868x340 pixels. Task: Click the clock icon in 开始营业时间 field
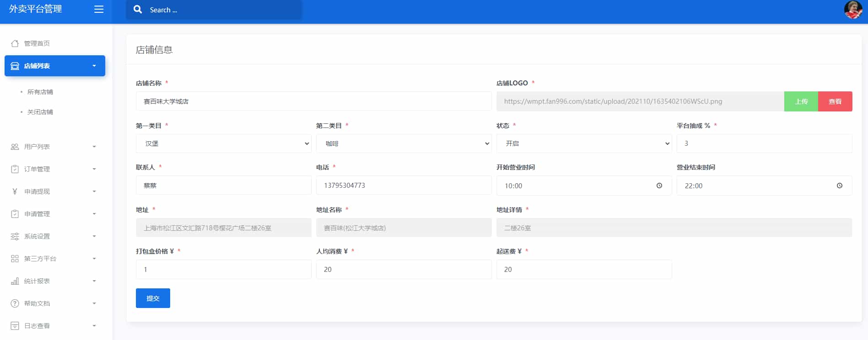[659, 186]
